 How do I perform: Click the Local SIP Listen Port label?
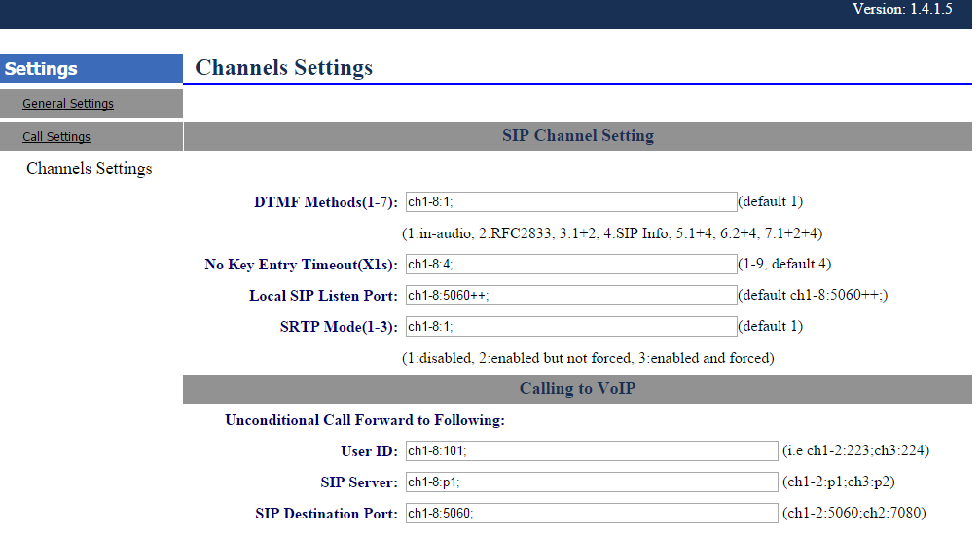(x=323, y=296)
